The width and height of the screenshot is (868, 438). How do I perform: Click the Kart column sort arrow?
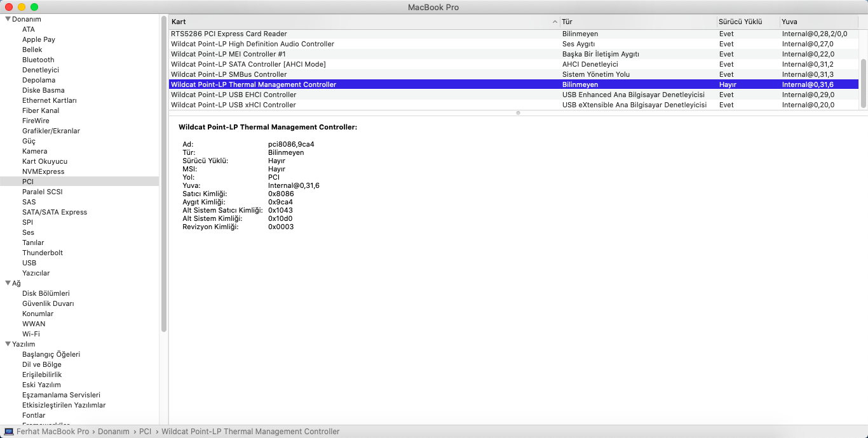(x=555, y=22)
